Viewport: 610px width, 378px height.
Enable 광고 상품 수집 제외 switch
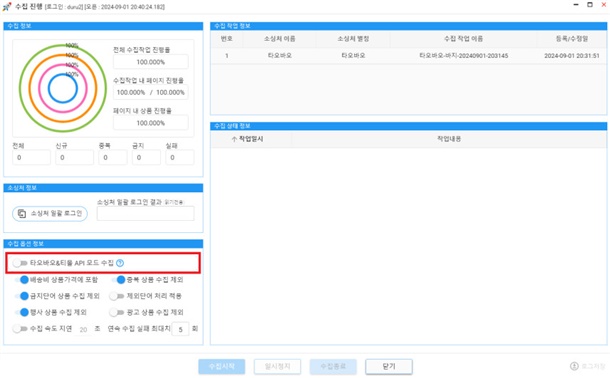(x=116, y=312)
